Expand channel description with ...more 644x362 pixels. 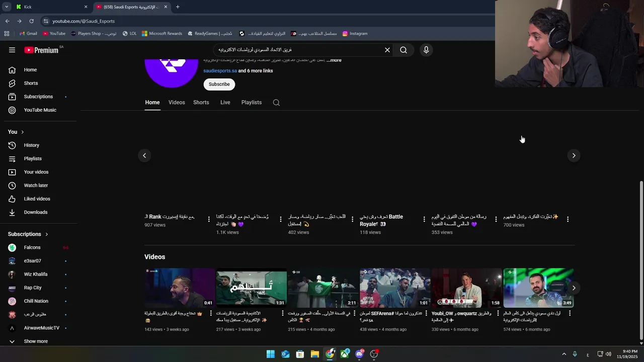(334, 60)
